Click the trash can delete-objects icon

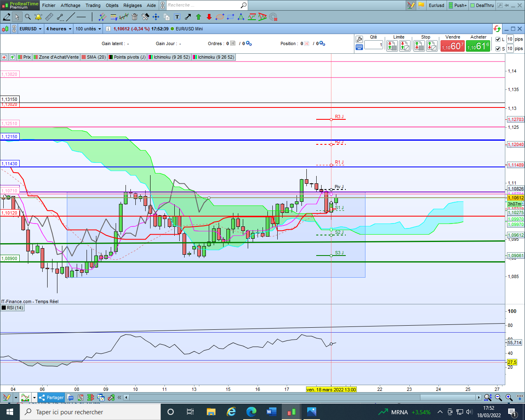point(135,17)
